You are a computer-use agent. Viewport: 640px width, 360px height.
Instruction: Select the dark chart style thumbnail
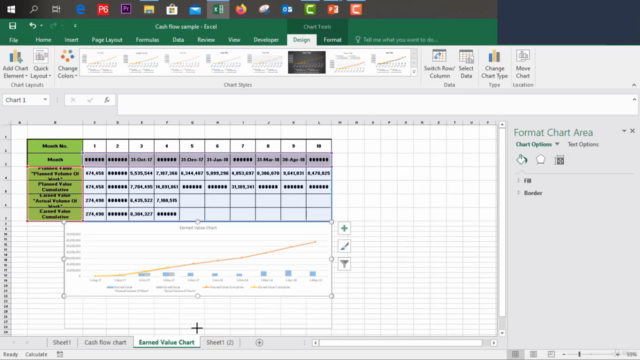coord(307,62)
